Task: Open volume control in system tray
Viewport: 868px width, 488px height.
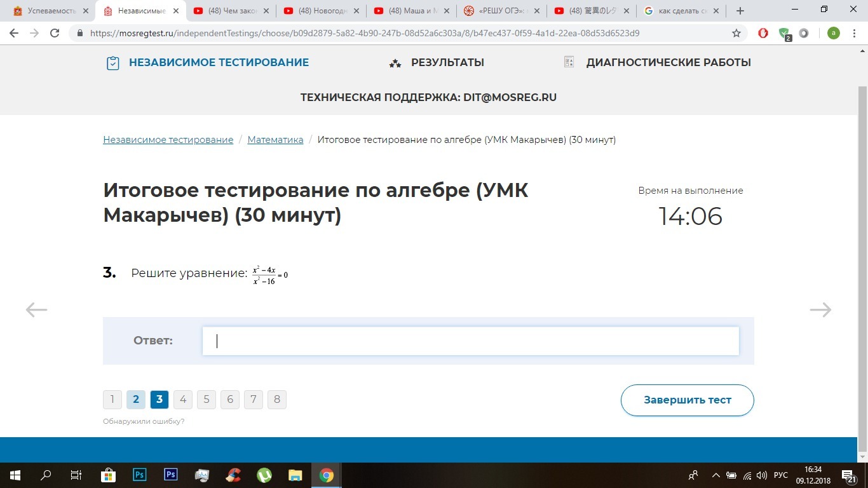Action: click(762, 475)
